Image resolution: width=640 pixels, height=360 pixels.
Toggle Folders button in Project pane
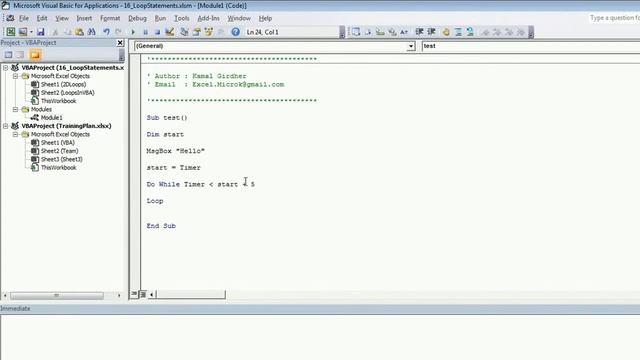35,55
